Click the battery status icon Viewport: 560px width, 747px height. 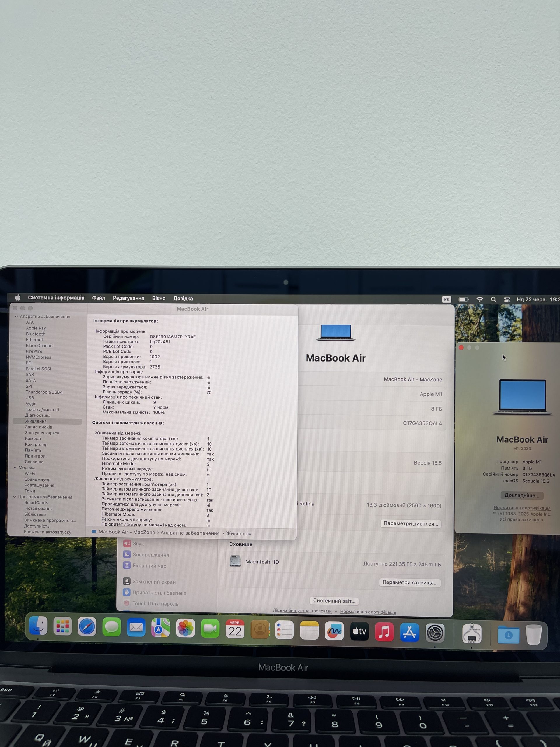pos(464,299)
